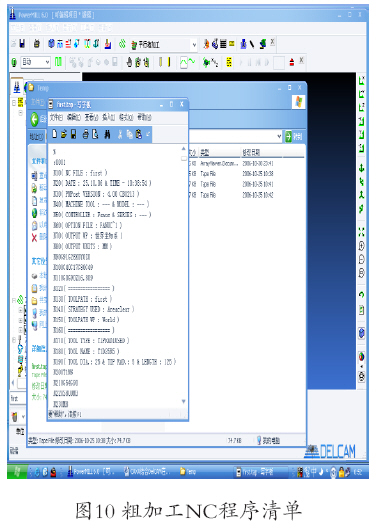Image resolution: width=377 pixels, height=528 pixels.
Task: Click the Undo icon in WordPad toolbar
Action: (147, 134)
